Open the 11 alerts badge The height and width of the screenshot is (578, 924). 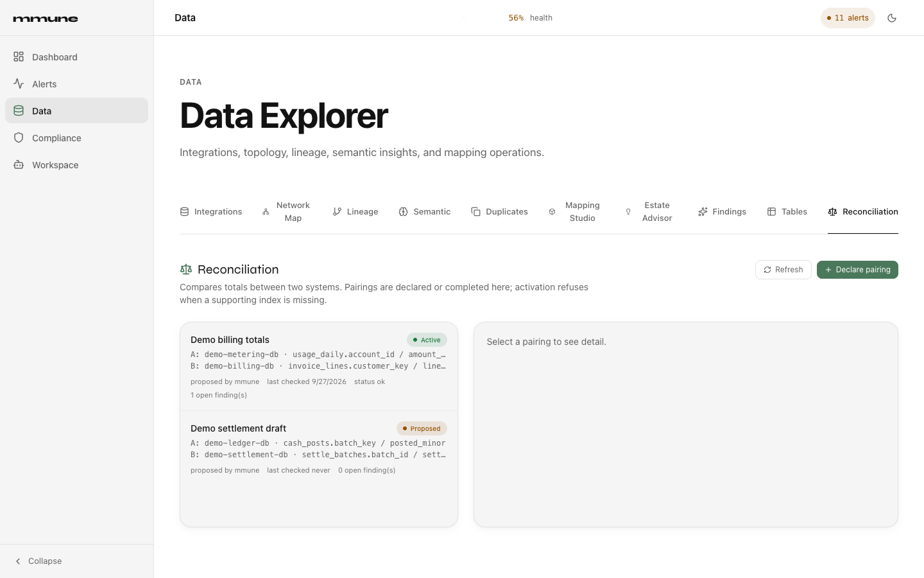(x=848, y=18)
